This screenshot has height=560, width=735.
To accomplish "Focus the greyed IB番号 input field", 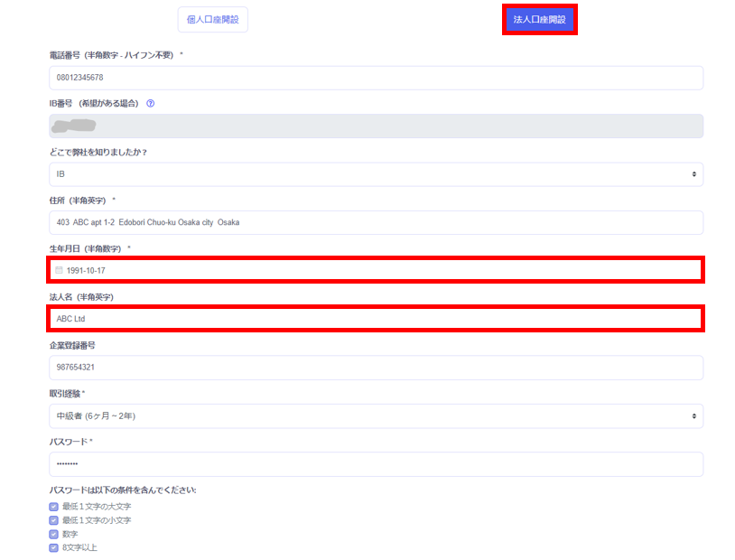I will [x=376, y=126].
